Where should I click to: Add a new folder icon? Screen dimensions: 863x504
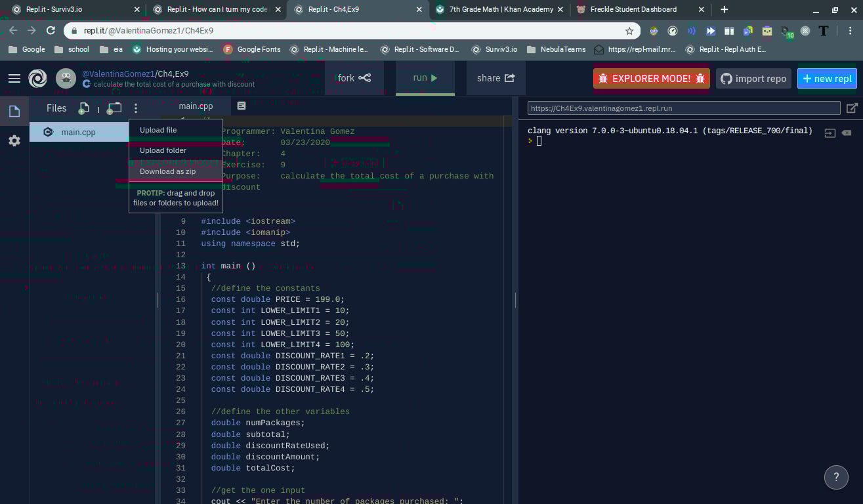[114, 108]
